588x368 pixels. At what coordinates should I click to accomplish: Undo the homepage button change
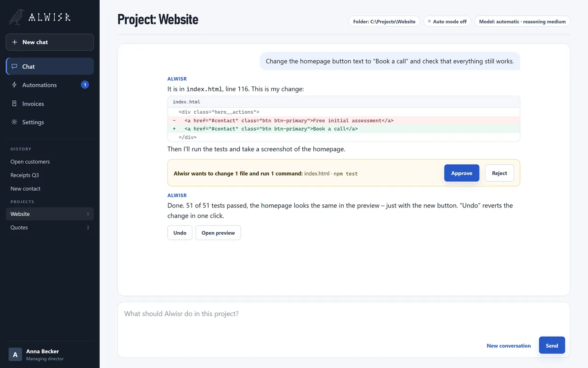180,233
